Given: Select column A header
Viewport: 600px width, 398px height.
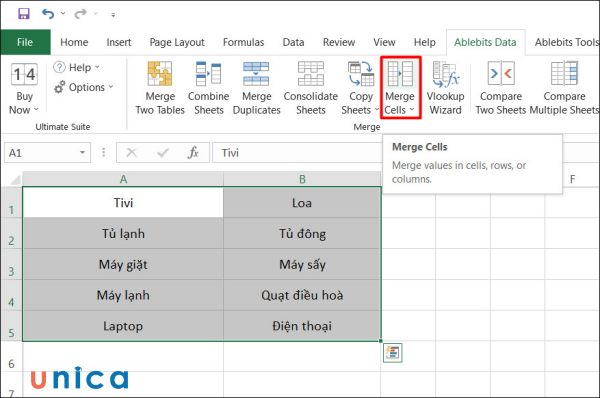Looking at the screenshot, I should 123,179.
